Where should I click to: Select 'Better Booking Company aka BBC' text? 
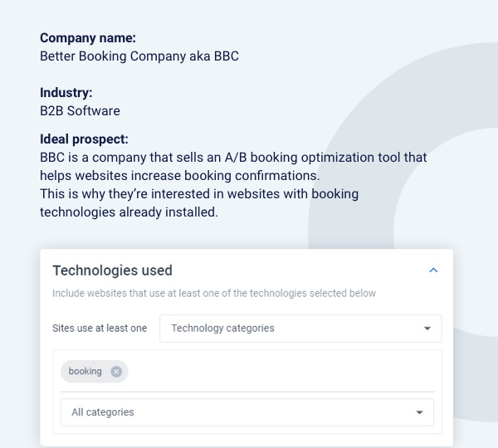pos(139,56)
